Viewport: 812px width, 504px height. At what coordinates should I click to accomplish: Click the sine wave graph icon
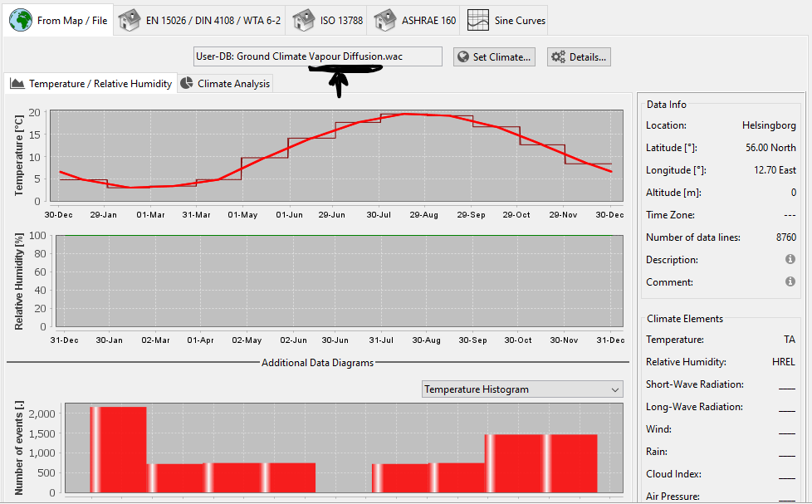coord(477,20)
